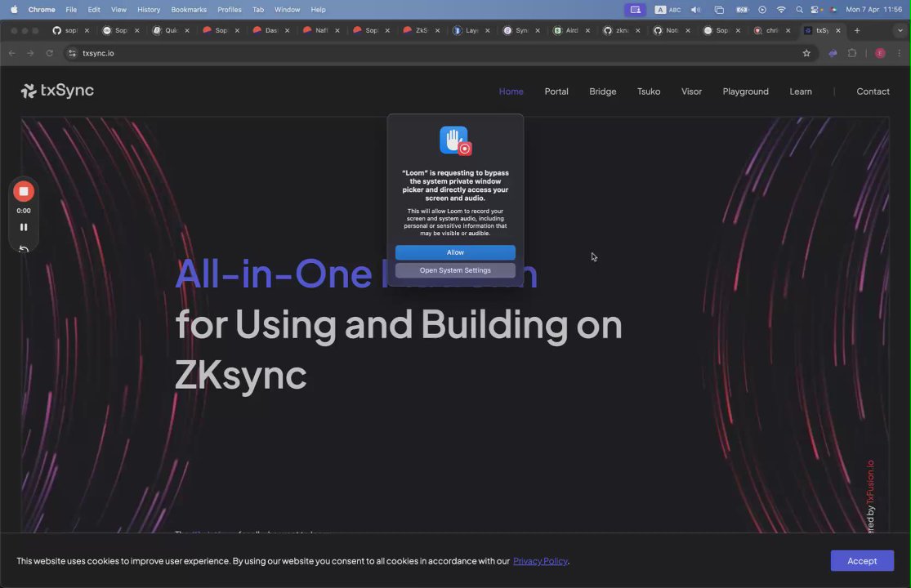Reload the page
Screen dimensions: 911x588
click(x=49, y=53)
